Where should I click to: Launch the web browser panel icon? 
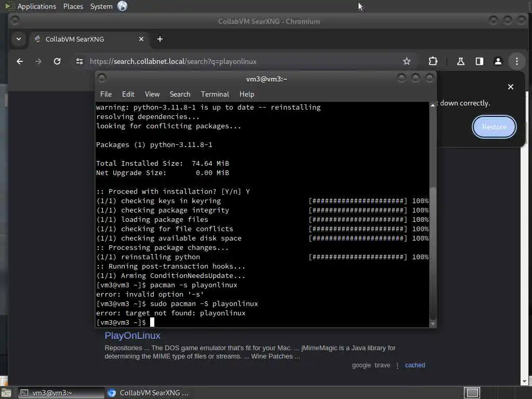coord(122,6)
